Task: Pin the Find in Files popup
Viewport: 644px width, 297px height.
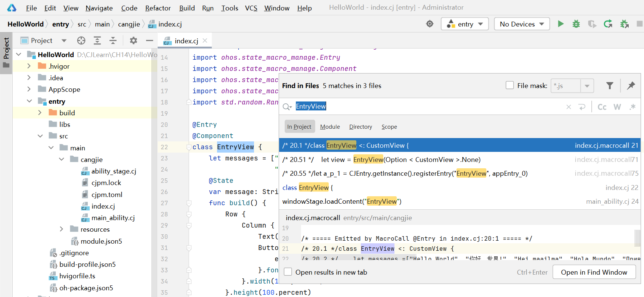Action: (631, 85)
